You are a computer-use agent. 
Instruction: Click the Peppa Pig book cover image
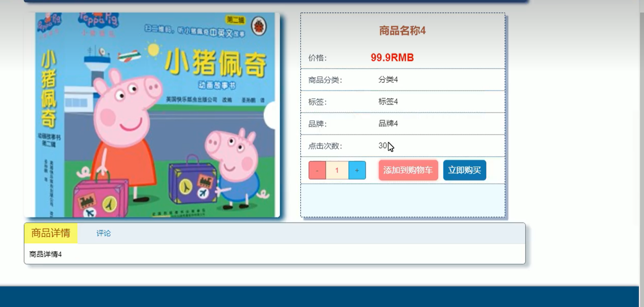point(152,115)
